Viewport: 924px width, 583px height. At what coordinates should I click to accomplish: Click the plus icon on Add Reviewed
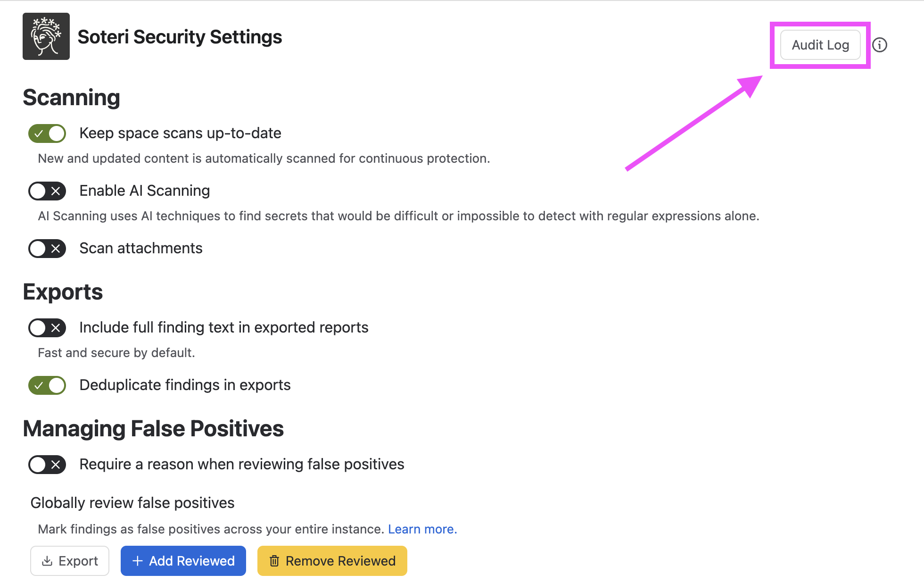pos(138,561)
